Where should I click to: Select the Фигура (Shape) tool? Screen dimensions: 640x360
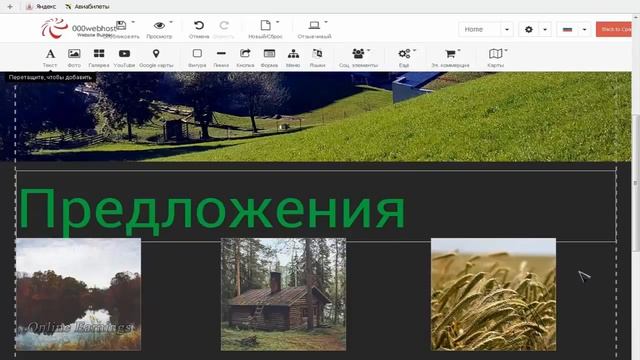coord(197,58)
